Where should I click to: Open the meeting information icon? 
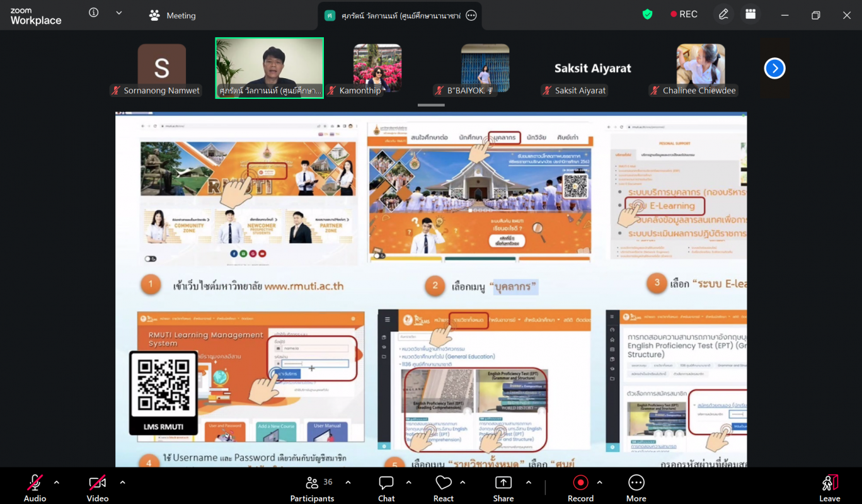[x=94, y=13]
